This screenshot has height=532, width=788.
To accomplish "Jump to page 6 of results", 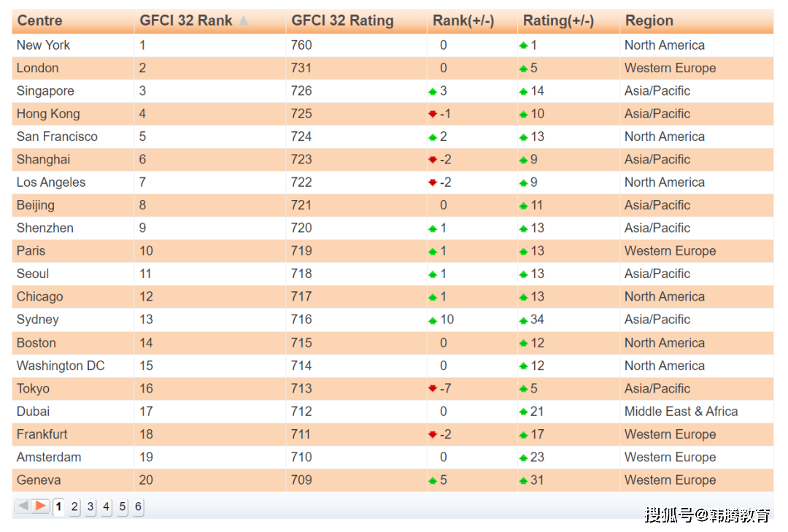I will coord(138,506).
